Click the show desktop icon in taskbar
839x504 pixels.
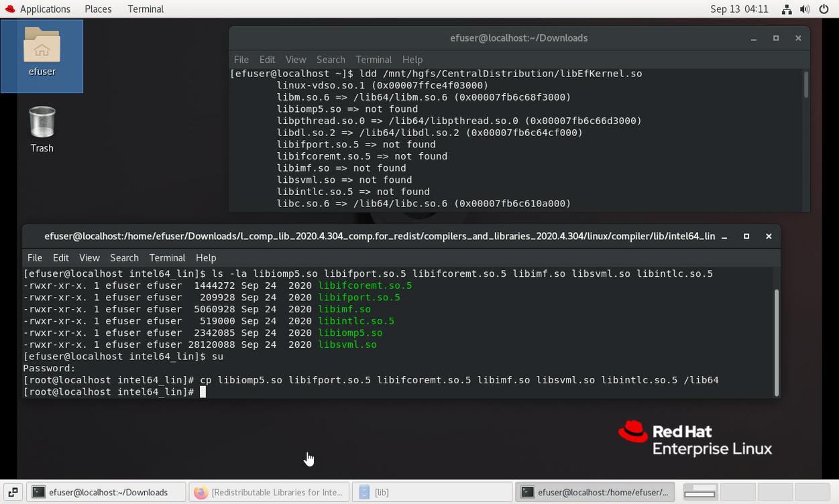(13, 492)
